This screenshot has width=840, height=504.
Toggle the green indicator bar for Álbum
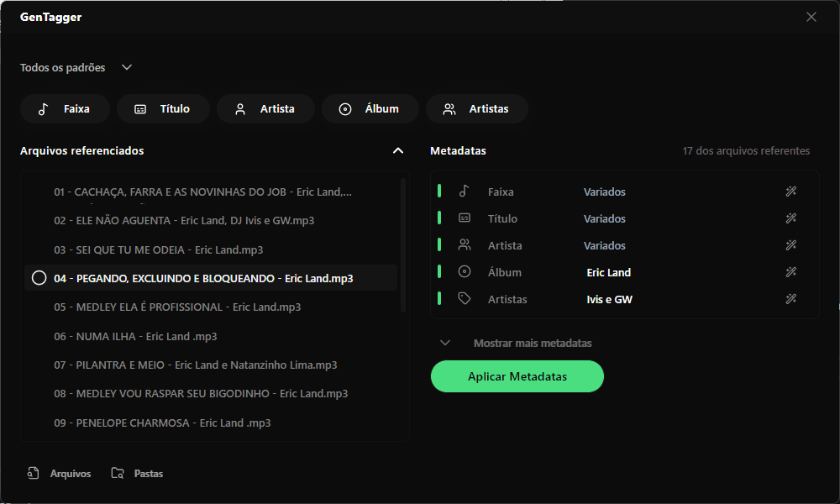point(439,272)
